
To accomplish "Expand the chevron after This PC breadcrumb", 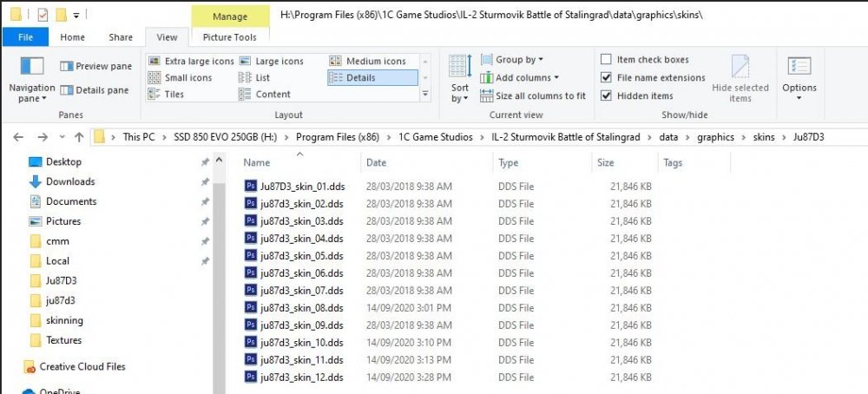I will [x=165, y=136].
